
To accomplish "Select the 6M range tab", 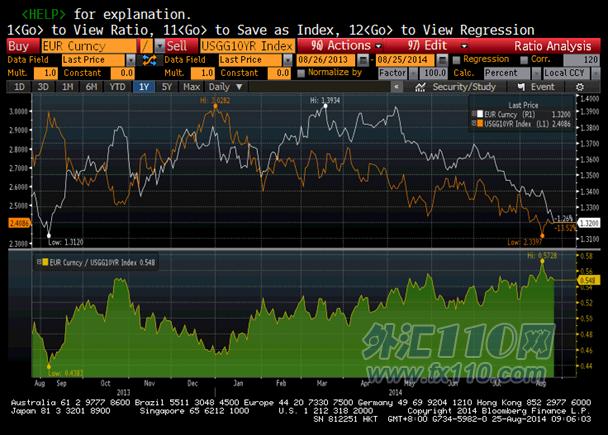I will (92, 87).
